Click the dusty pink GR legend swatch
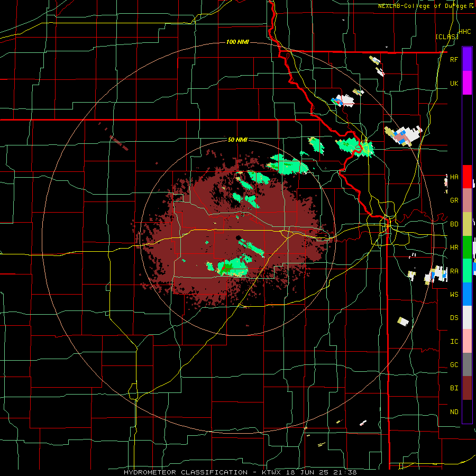 467,200
